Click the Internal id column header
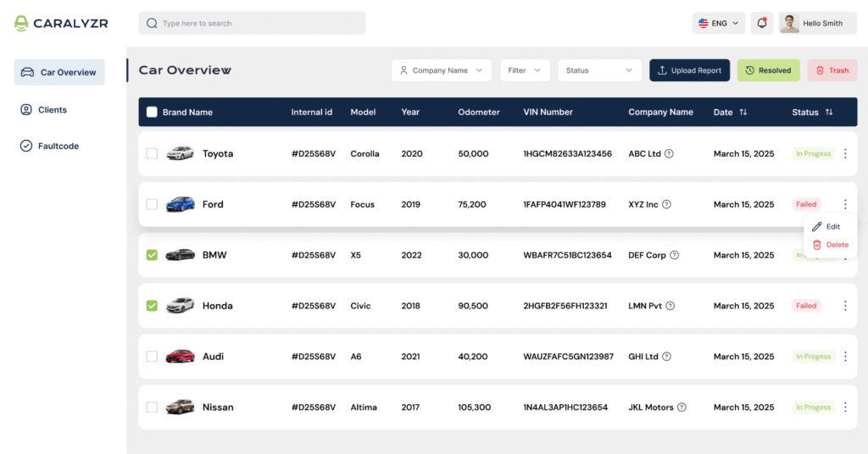 (x=312, y=113)
